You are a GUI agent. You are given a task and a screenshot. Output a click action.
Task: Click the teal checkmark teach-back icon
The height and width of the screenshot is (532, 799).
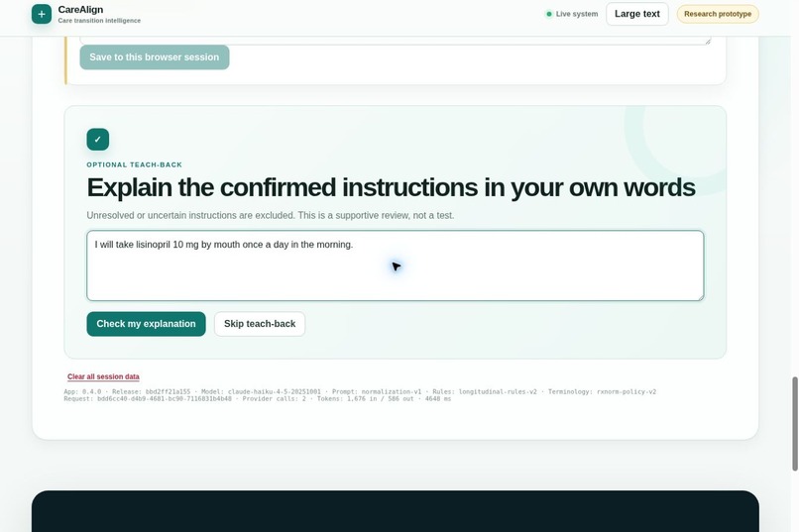point(98,140)
